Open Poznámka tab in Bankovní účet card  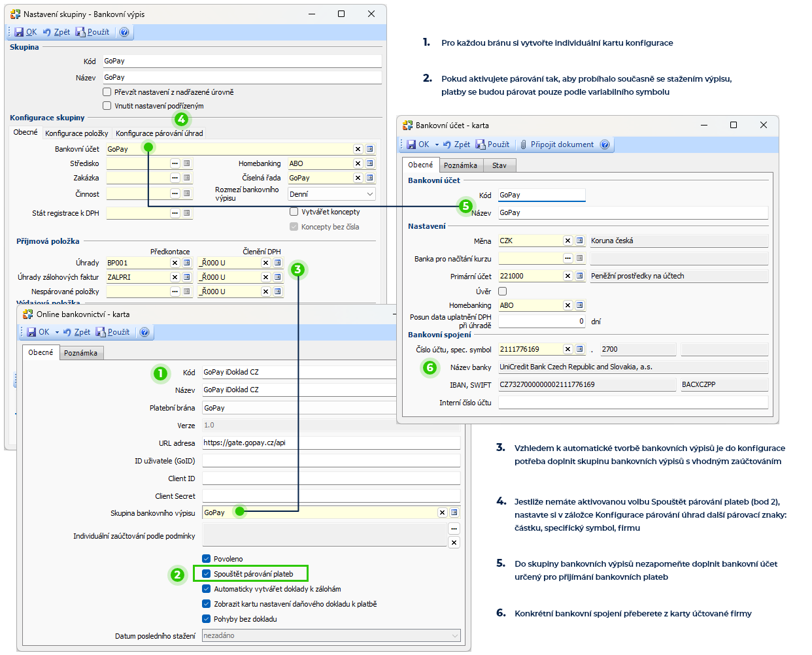tap(460, 165)
